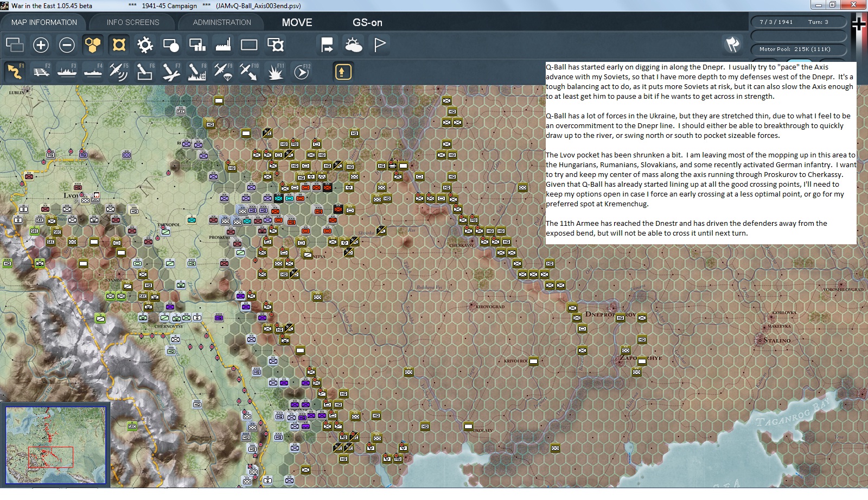Toggle the fort levels gear overlay
This screenshot has height=500, width=868.
click(x=145, y=45)
